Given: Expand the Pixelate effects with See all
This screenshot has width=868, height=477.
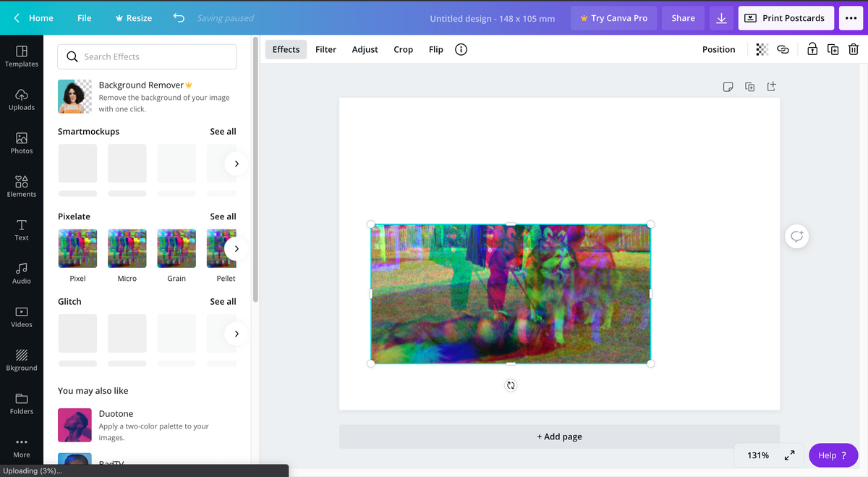Looking at the screenshot, I should 223,216.
